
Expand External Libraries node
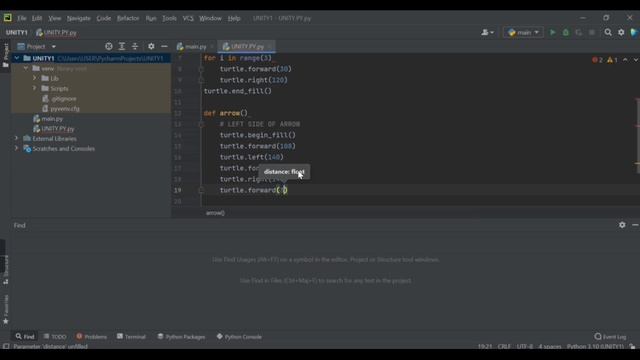(17, 139)
